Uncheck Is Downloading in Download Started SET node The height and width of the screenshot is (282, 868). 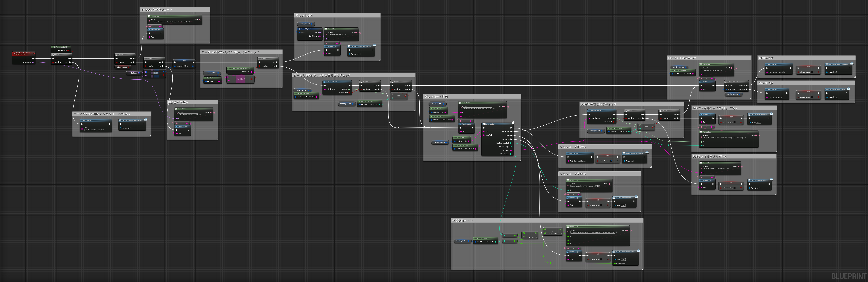(x=611, y=161)
